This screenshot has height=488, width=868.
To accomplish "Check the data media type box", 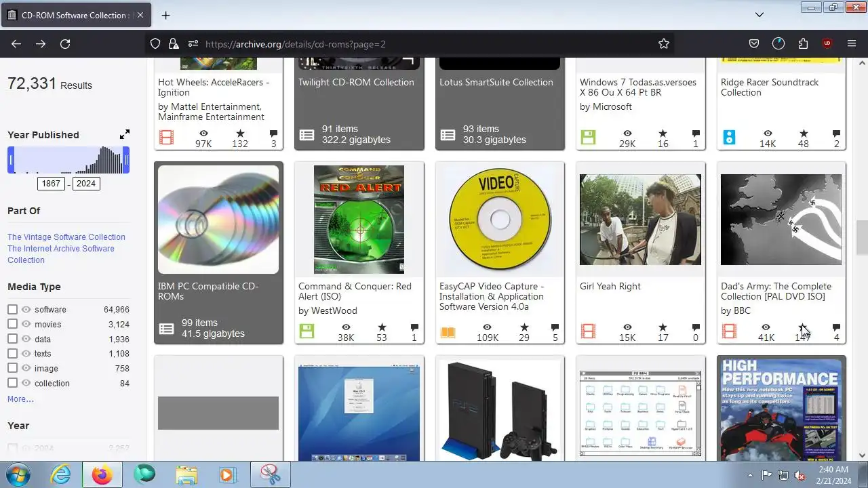I will [12, 339].
